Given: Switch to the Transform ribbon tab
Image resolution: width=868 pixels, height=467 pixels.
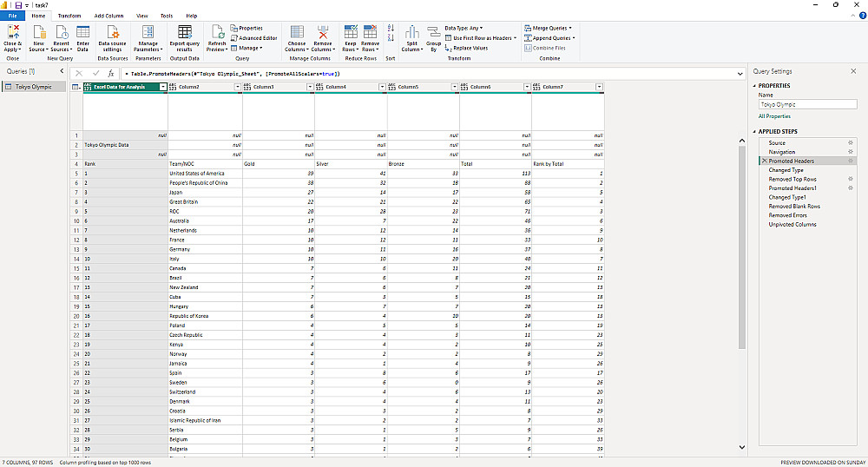Looking at the screenshot, I should (x=69, y=16).
